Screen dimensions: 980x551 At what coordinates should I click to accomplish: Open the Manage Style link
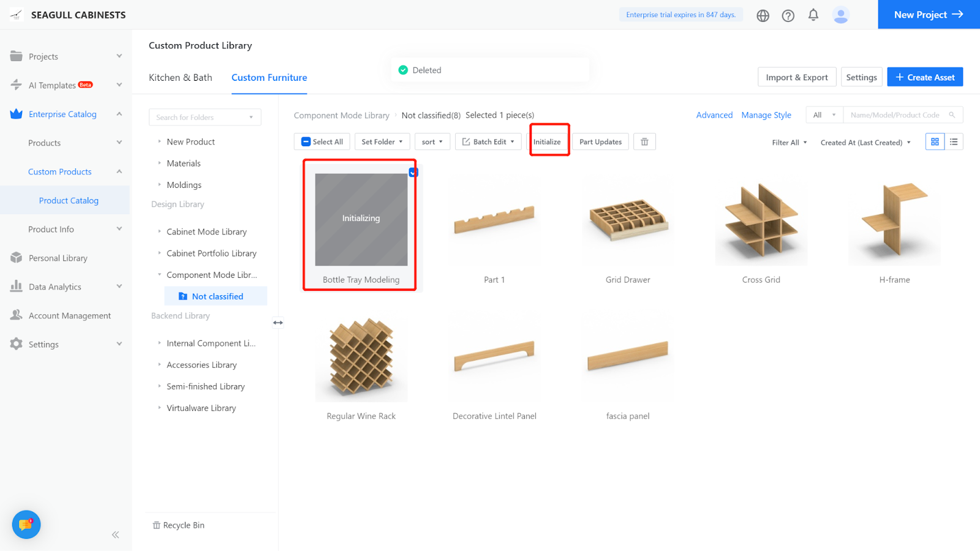point(766,115)
